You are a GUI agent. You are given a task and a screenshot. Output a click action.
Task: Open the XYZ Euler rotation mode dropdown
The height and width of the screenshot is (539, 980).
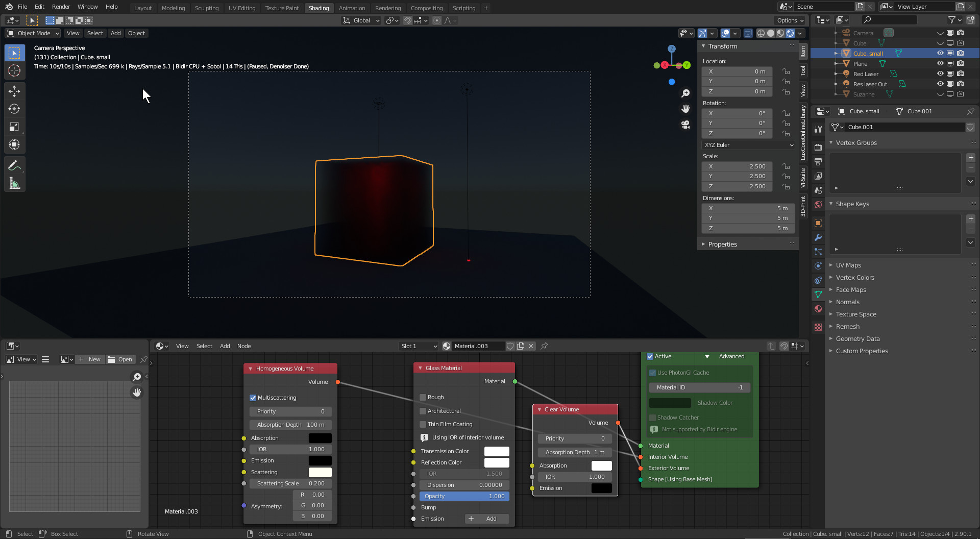748,145
